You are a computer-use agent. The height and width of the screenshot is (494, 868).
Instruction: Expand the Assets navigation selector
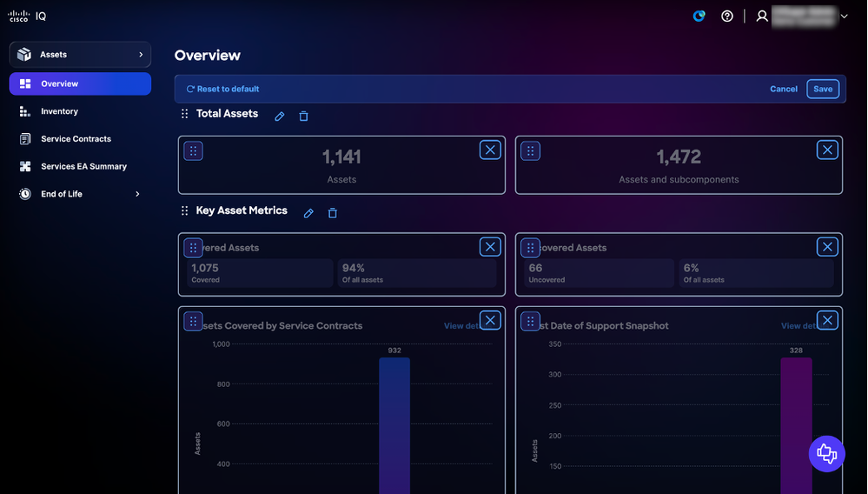[80, 54]
